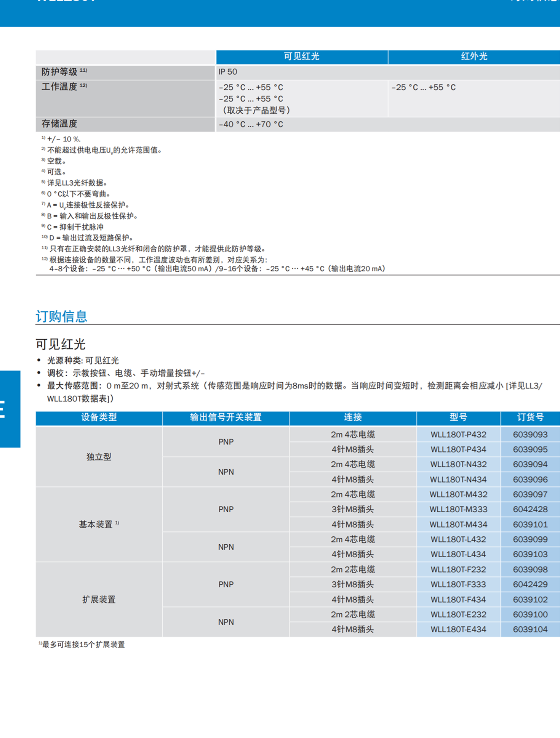Click the 订货号 table header
This screenshot has height=738, width=560.
click(x=530, y=417)
